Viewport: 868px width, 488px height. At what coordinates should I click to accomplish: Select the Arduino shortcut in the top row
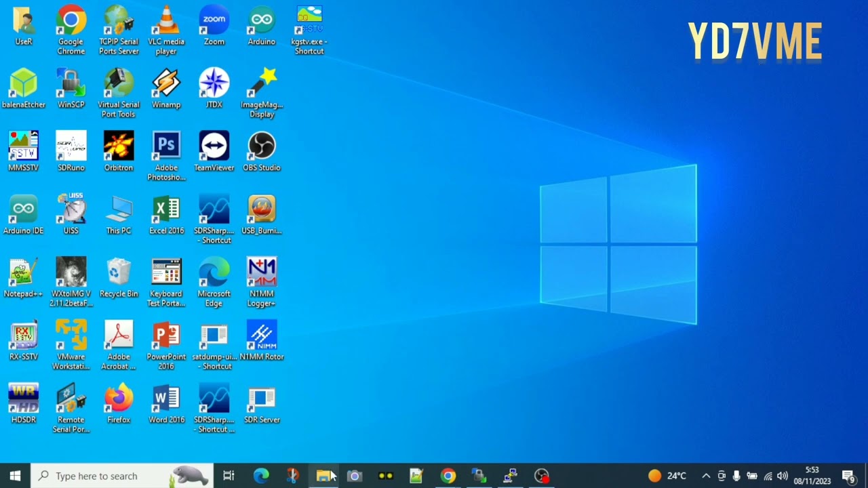pos(262,26)
